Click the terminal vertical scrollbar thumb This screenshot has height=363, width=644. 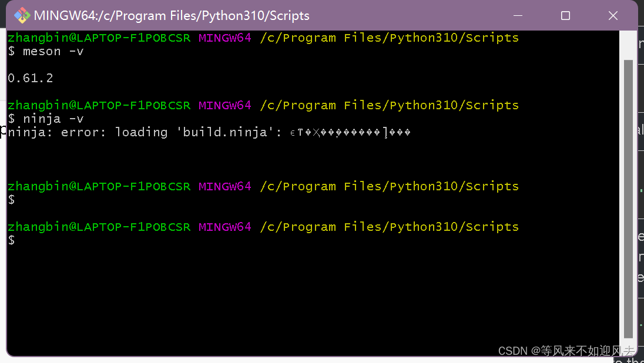[x=628, y=199]
